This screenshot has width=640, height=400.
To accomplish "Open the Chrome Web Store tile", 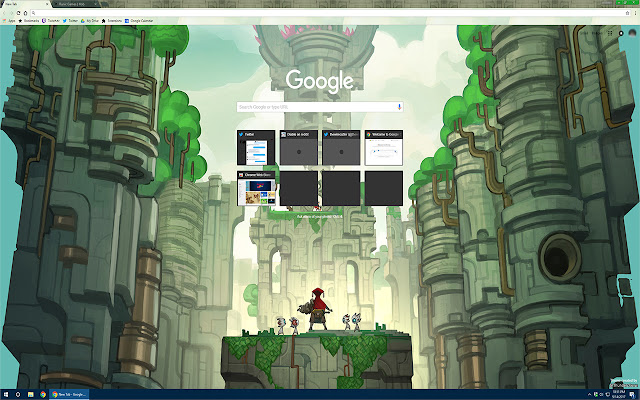I will (x=256, y=188).
